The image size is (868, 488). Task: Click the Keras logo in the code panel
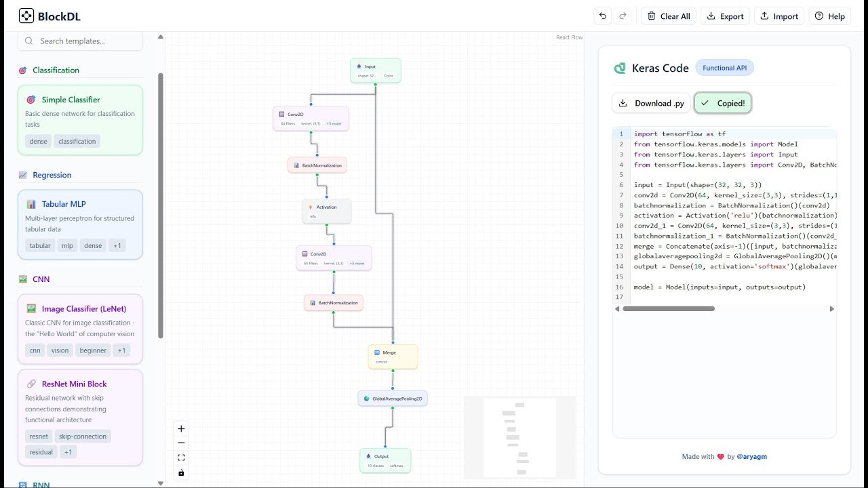(x=619, y=68)
